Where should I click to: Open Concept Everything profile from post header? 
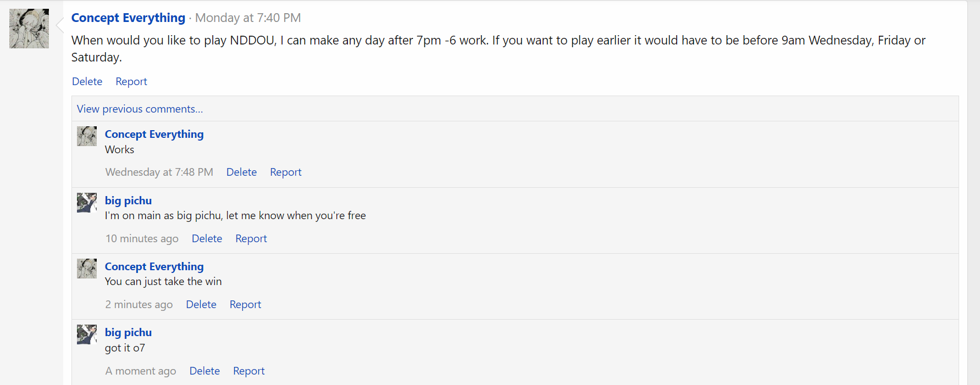tap(128, 18)
